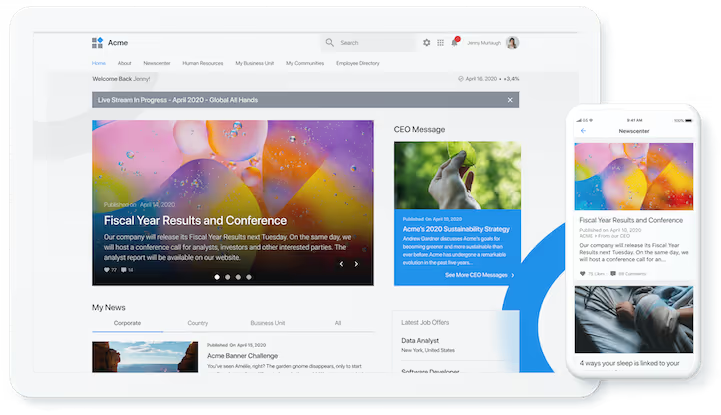Switch to the Country tab in My News
721x415 pixels.
pyautogui.click(x=198, y=323)
